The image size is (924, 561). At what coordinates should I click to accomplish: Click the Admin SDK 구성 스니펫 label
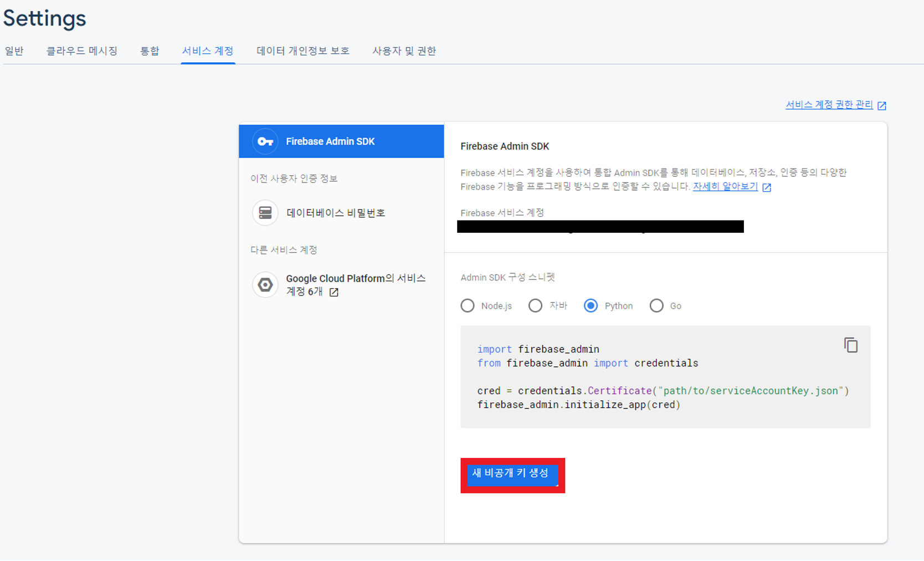point(507,277)
